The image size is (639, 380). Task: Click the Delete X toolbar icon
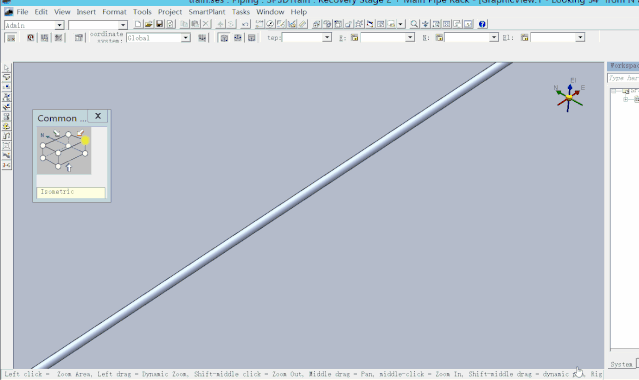pos(206,24)
